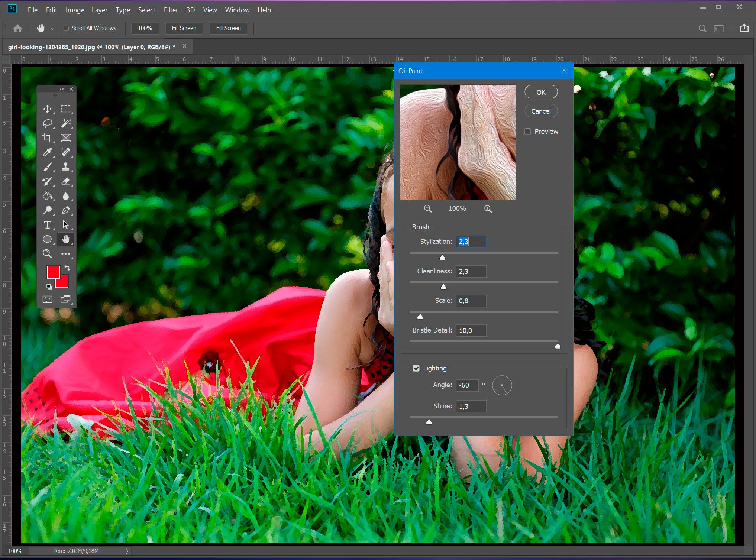The width and height of the screenshot is (756, 560).
Task: Click Stylization input field
Action: click(471, 241)
